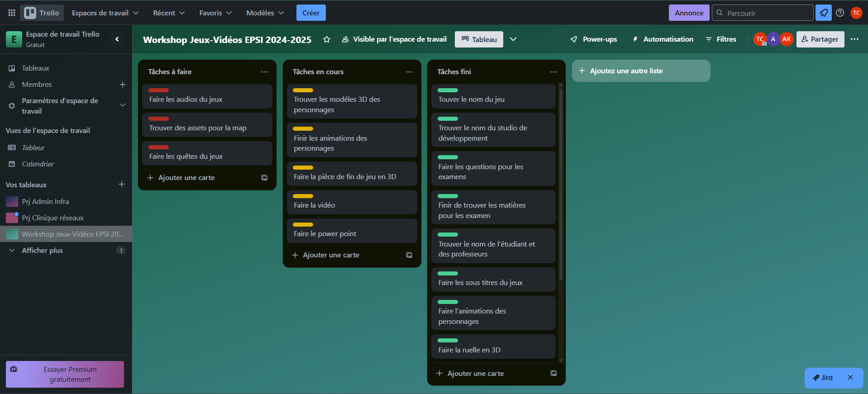This screenshot has height=394, width=868.
Task: Click create-from-template icon in Tâches en cours
Action: click(x=409, y=255)
